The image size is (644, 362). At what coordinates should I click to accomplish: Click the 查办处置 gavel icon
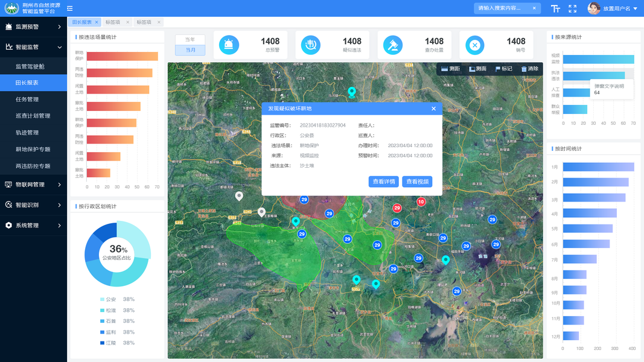point(393,45)
